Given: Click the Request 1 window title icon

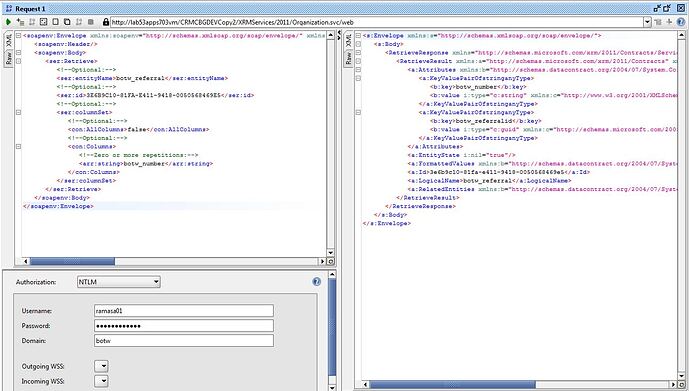Looking at the screenshot, I should coord(9,8).
